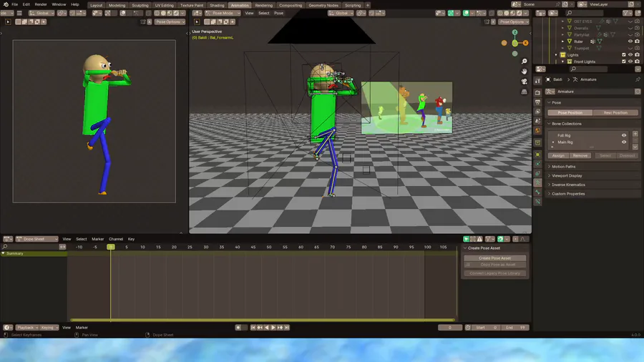The width and height of the screenshot is (644, 362).
Task: Open the World properties tab
Action: 537,130
